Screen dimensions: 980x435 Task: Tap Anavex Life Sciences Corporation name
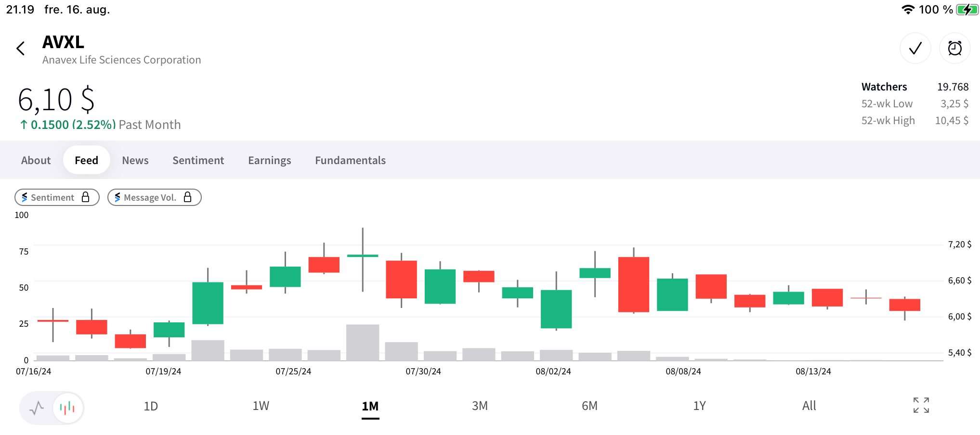(x=122, y=60)
